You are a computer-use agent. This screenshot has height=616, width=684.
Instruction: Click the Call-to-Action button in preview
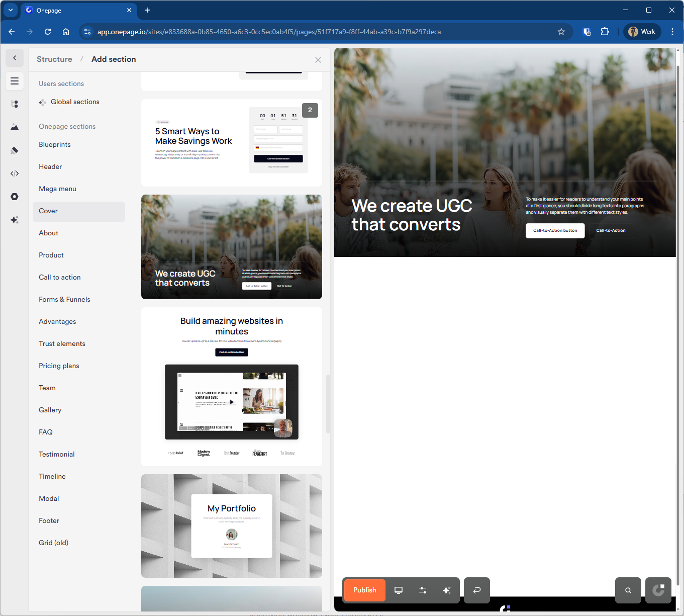click(555, 231)
